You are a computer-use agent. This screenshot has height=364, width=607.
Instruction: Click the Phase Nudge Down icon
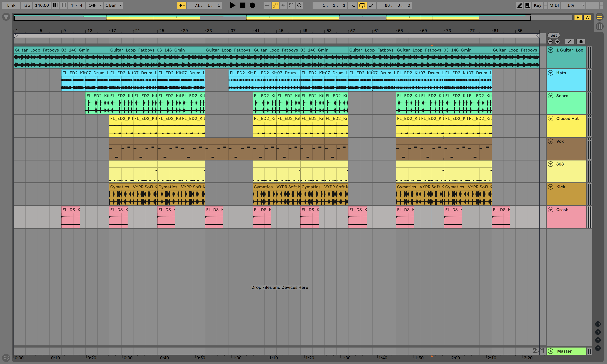[55, 5]
